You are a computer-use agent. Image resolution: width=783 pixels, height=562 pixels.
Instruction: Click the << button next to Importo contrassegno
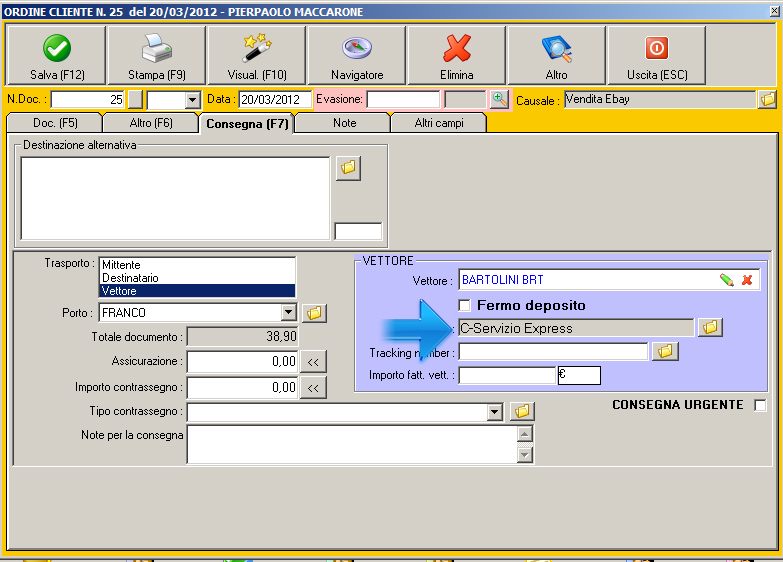click(313, 388)
